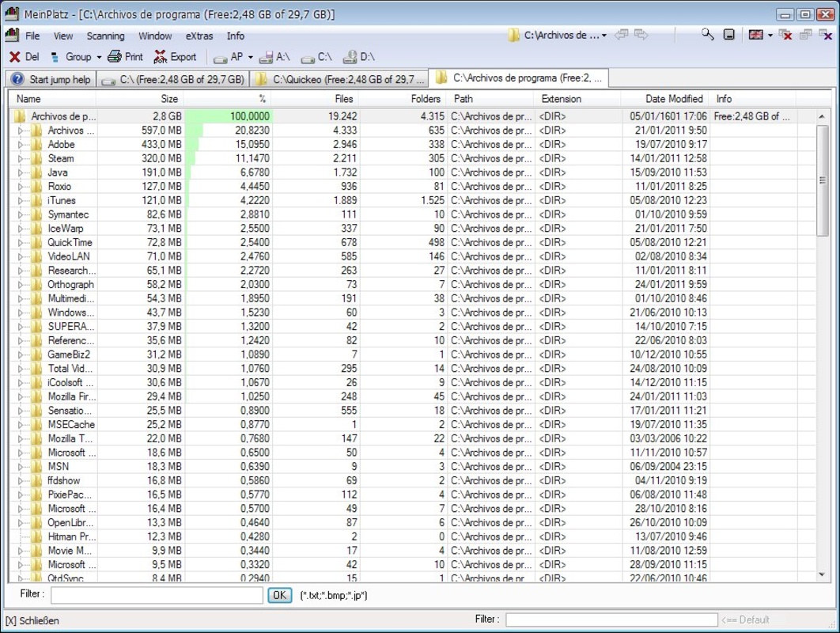This screenshot has width=840, height=633.
Task: Export the folder size list
Action: click(175, 57)
